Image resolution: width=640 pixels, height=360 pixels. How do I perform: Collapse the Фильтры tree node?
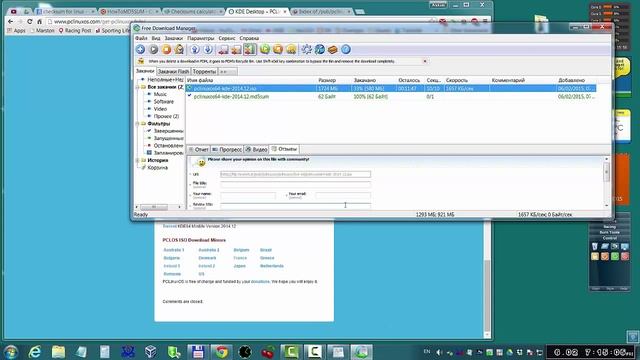click(138, 123)
